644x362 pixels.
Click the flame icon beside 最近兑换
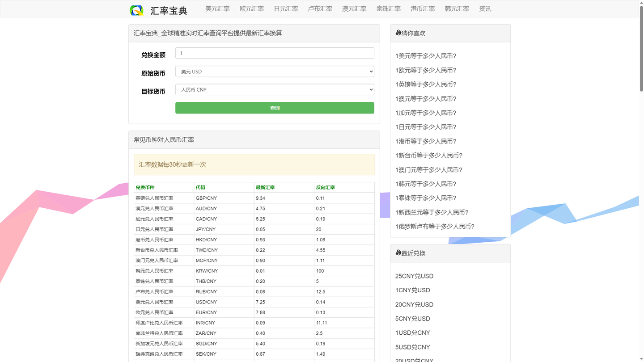[398, 253]
